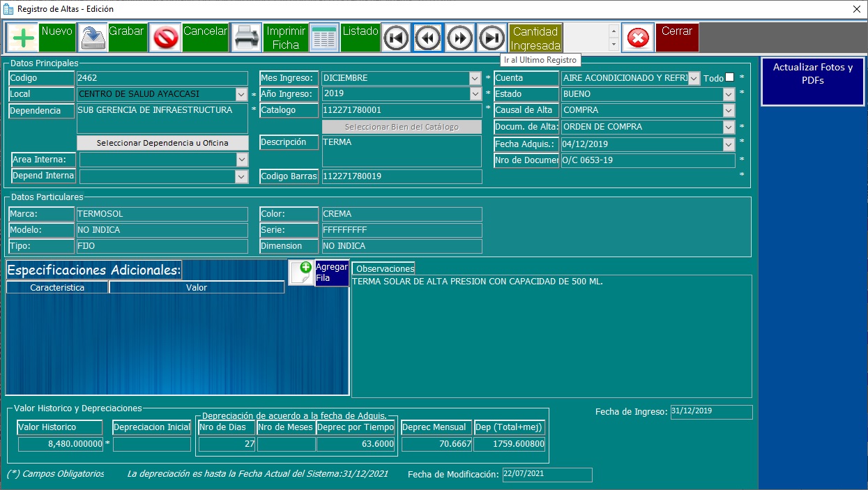Click the Dimension input field
868x490 pixels.
(x=402, y=246)
